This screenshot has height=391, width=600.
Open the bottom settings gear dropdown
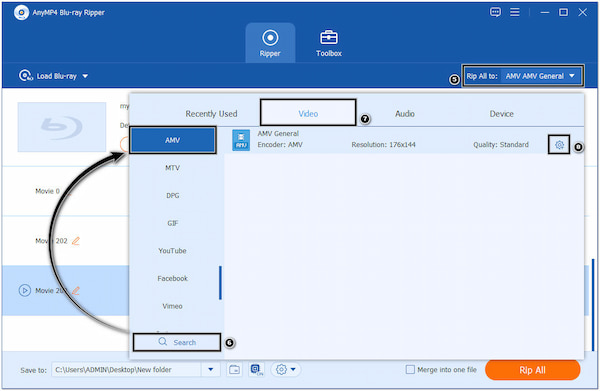pos(286,370)
